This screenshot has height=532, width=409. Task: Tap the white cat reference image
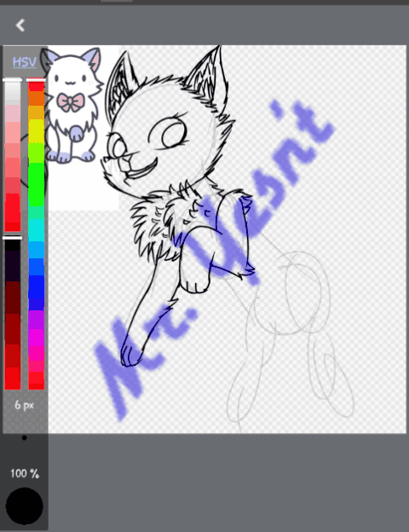(x=73, y=105)
